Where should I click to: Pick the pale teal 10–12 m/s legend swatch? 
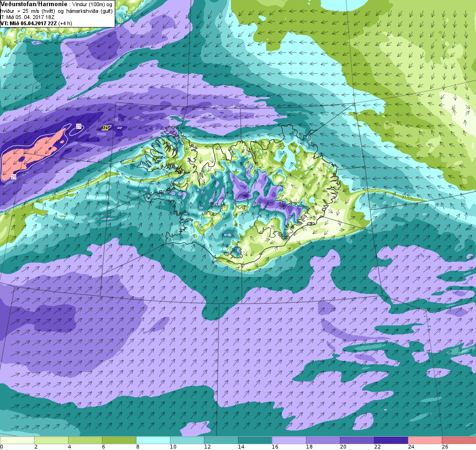[187, 440]
